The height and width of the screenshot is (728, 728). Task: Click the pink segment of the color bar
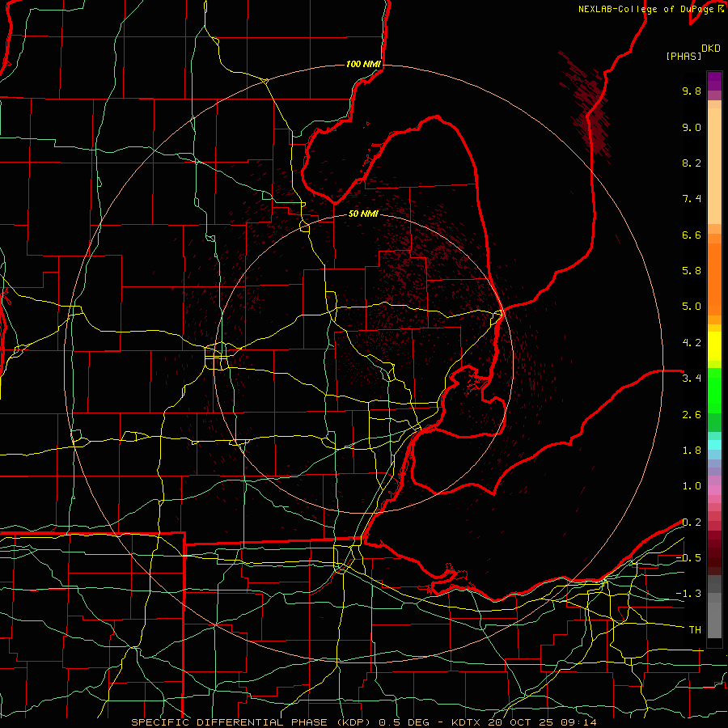click(714, 490)
